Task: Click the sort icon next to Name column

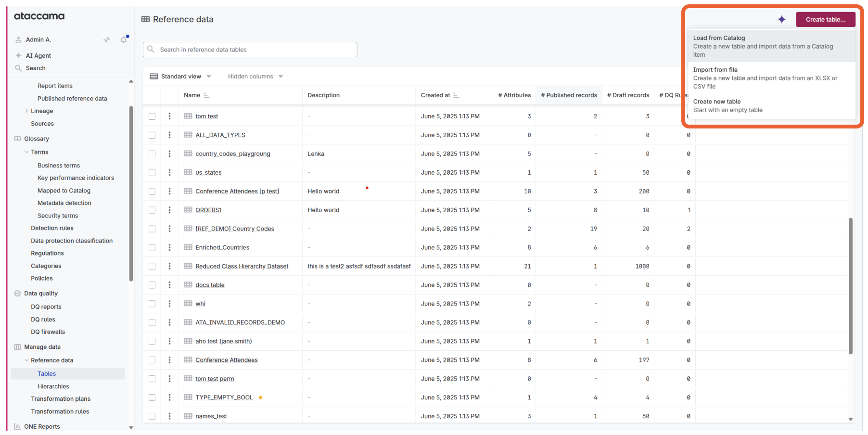Action: tap(206, 95)
